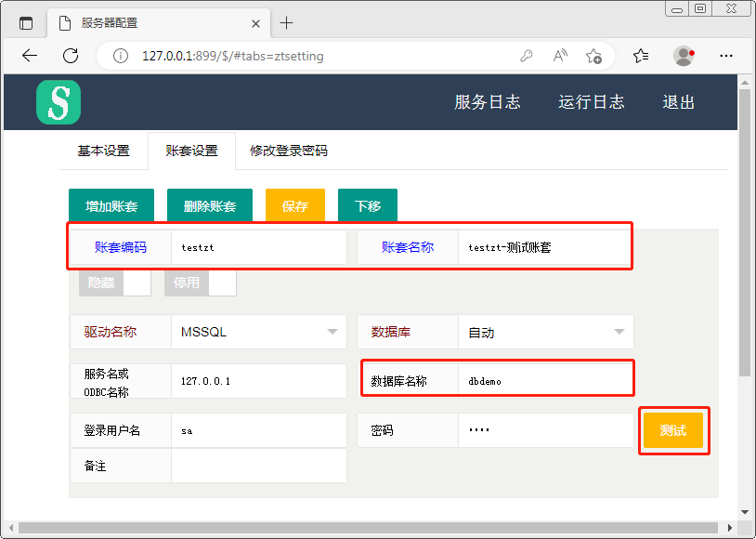Open saved passwords key icon
The width and height of the screenshot is (756, 539).
click(x=527, y=56)
